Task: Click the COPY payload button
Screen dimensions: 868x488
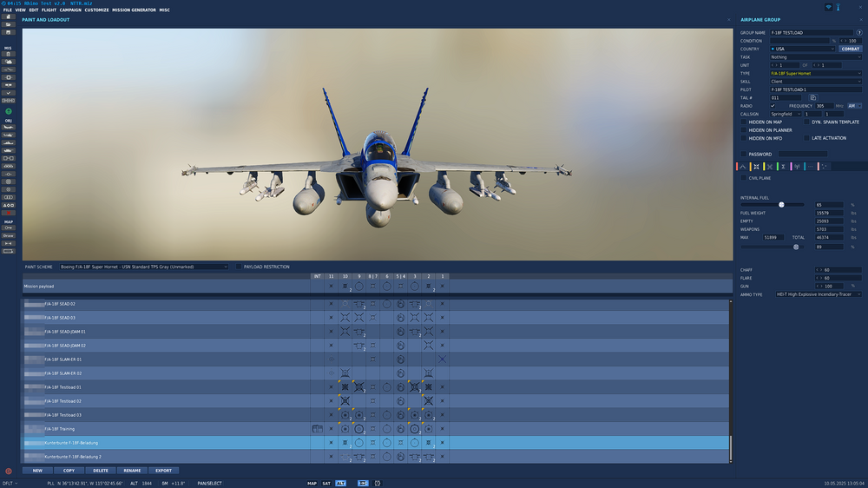Action: pyautogui.click(x=69, y=471)
